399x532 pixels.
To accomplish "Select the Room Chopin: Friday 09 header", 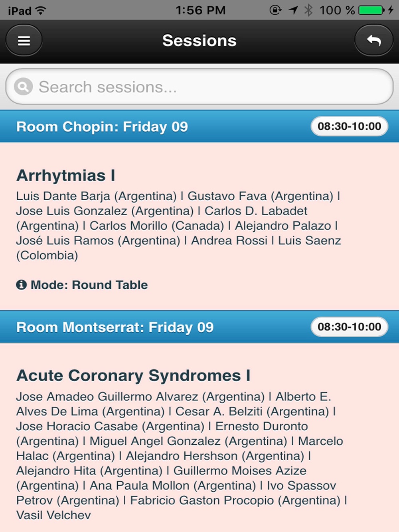I will [102, 127].
